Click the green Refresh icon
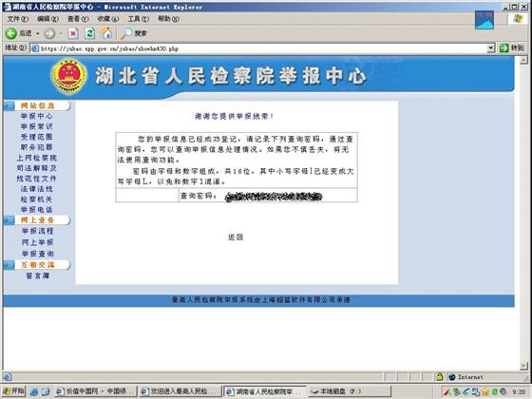This screenshot has height=399, width=532. pyautogui.click(x=90, y=33)
